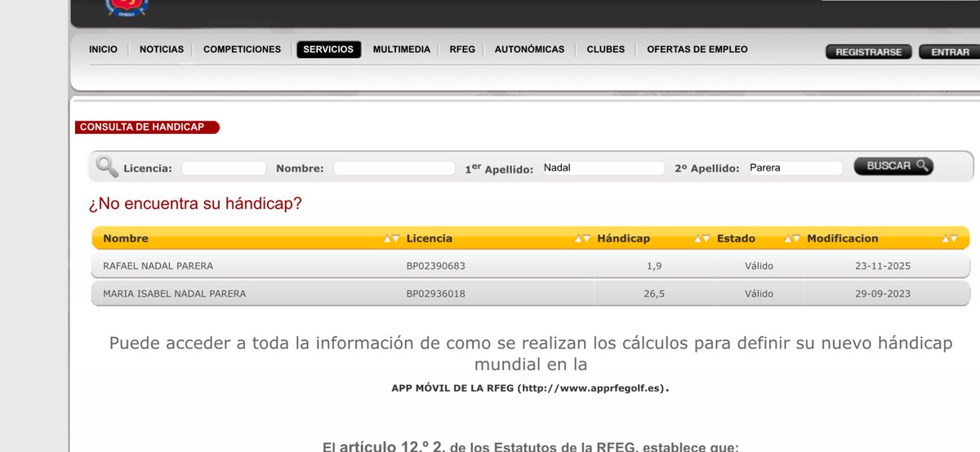Sort by Hándicap column arrows

pos(702,239)
